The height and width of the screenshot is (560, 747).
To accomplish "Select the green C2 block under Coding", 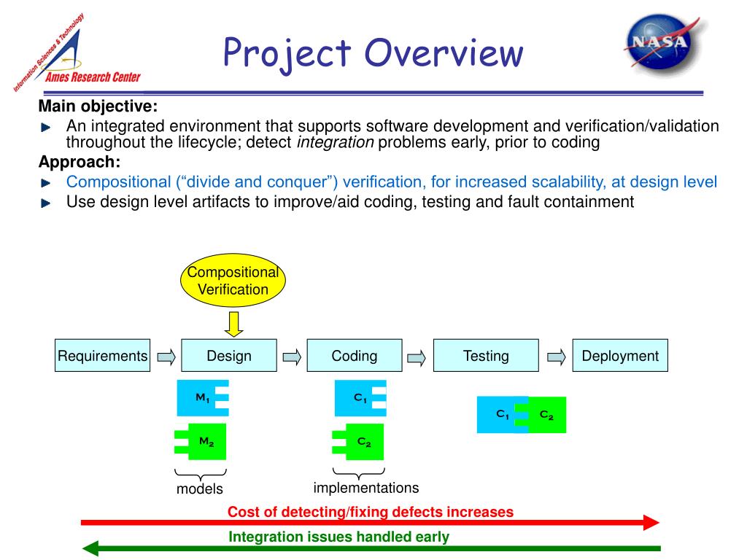I will coord(357,441).
